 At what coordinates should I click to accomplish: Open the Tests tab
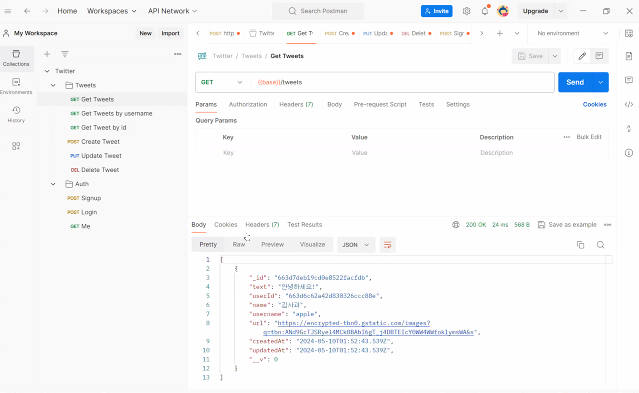(x=426, y=104)
